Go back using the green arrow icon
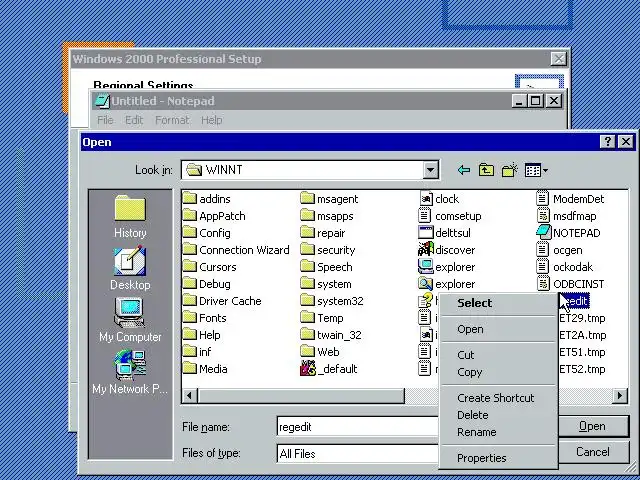This screenshot has height=480, width=640. [464, 170]
